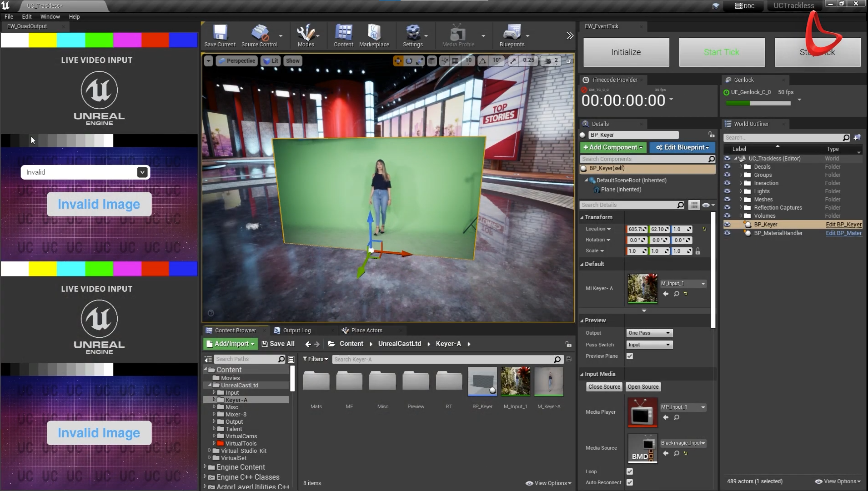Hide the BP_Keyer actor via eye icon
868x491 pixels.
point(727,225)
